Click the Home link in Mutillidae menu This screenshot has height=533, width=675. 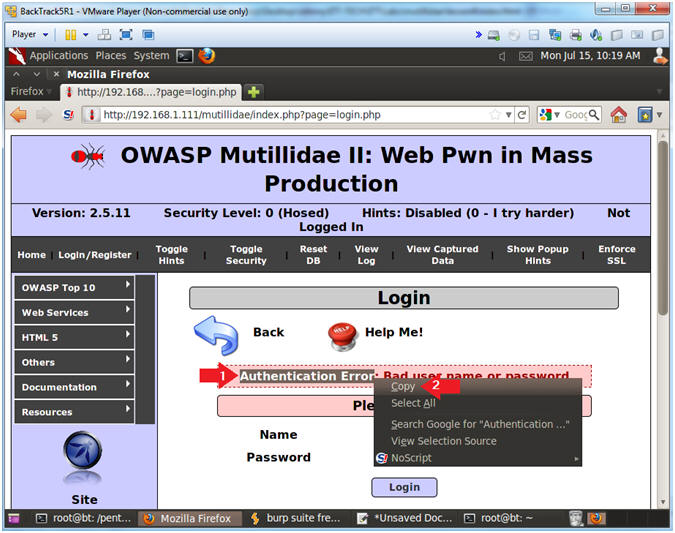coord(31,254)
